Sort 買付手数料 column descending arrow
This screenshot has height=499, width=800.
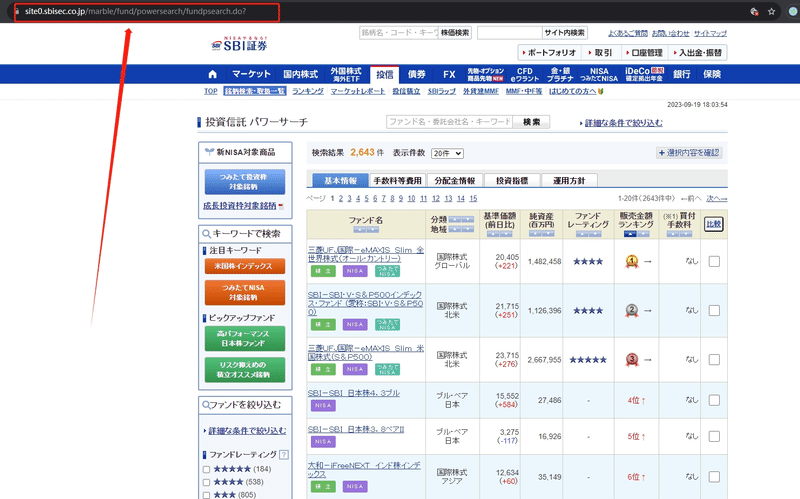[x=686, y=234]
